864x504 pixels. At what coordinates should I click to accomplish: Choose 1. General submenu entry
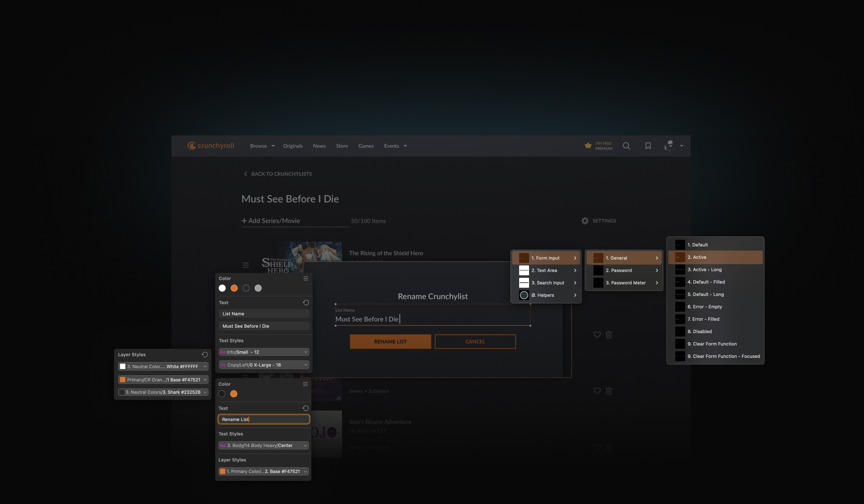[624, 258]
